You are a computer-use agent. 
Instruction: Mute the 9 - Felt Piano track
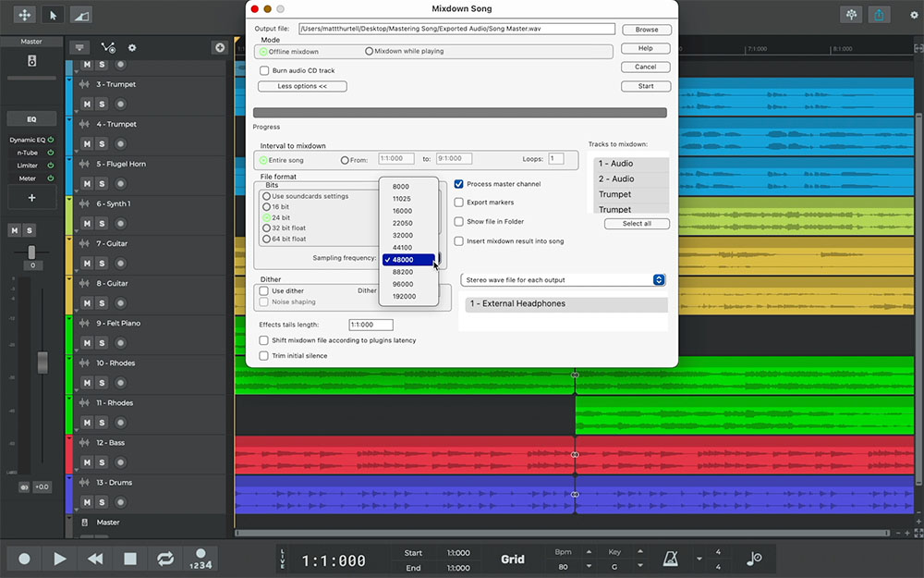click(x=87, y=343)
